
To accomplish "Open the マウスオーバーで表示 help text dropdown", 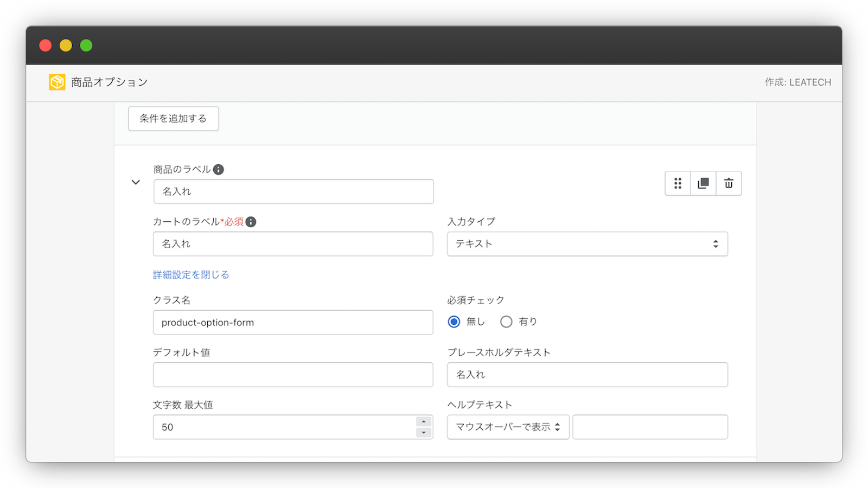I will tap(508, 427).
